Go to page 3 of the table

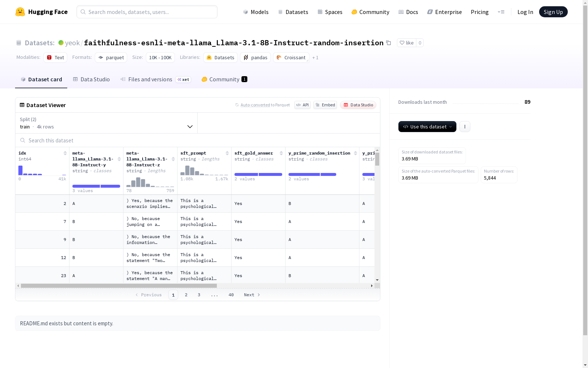tap(199, 295)
